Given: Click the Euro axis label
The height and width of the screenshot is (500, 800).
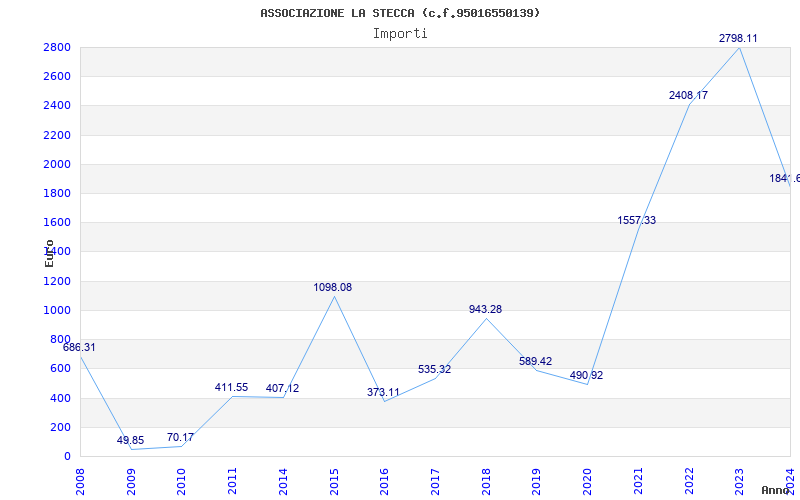Looking at the screenshot, I should click(49, 253).
